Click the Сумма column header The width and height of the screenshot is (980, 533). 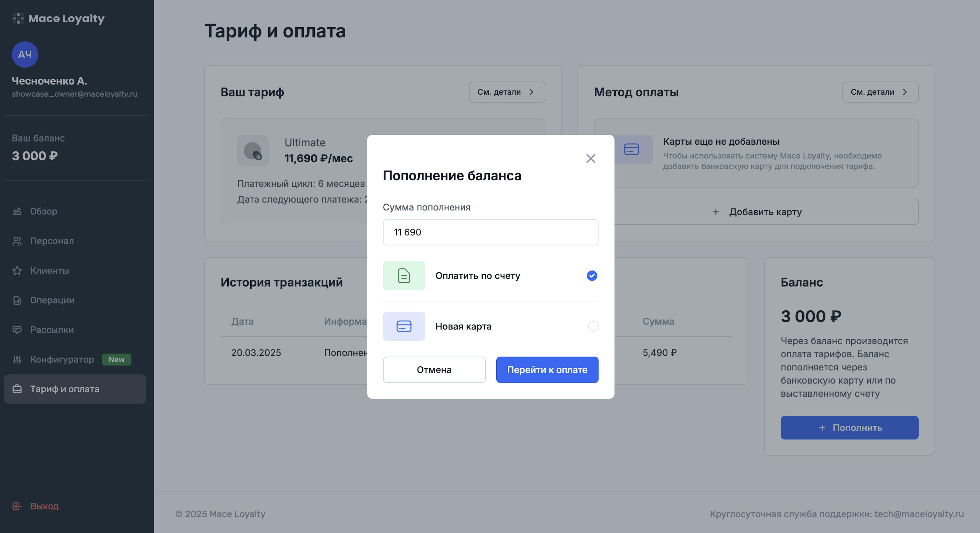658,322
